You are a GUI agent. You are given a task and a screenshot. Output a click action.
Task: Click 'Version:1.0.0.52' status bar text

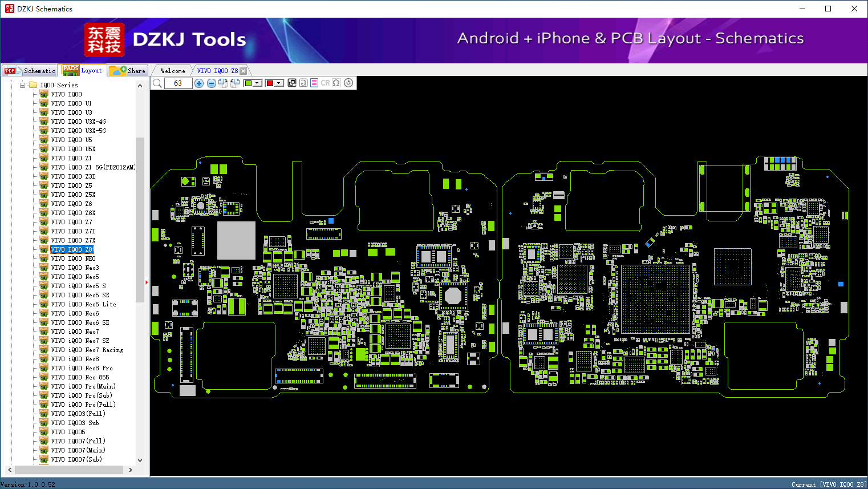pyautogui.click(x=28, y=484)
